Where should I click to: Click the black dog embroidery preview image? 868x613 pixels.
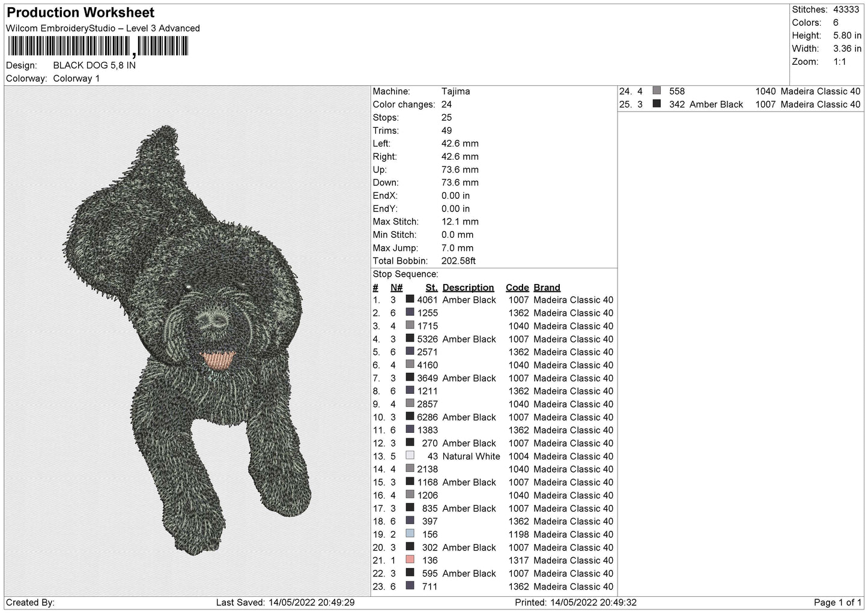pos(187,341)
